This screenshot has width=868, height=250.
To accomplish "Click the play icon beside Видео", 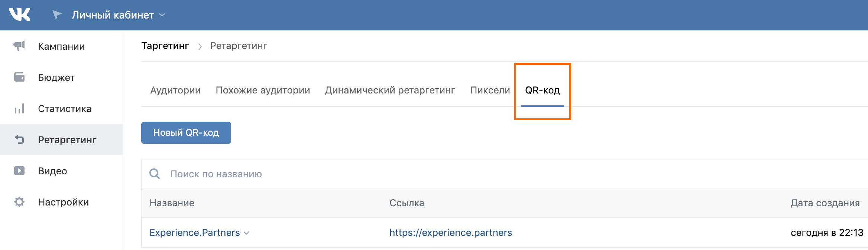I will click(x=19, y=171).
